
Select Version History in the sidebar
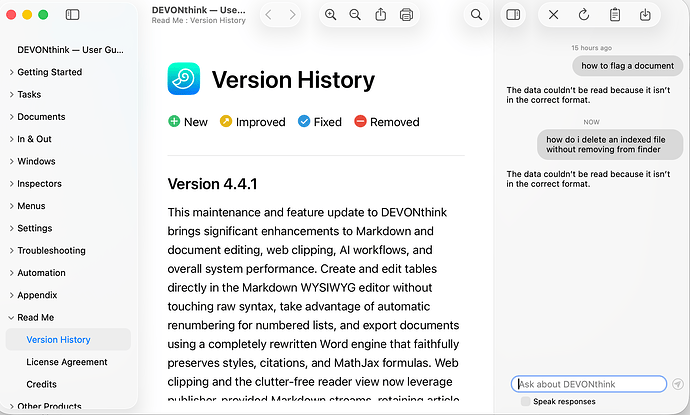(x=68, y=339)
